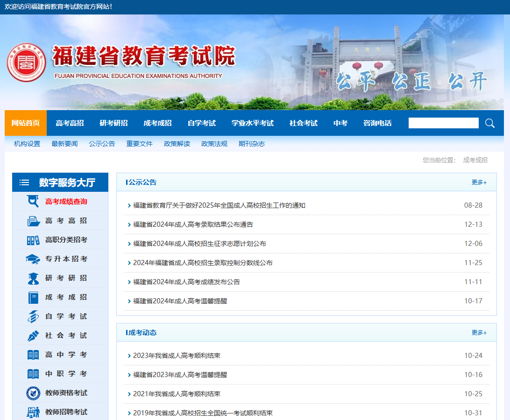510x420 pixels.
Task: Open the 高考高招 navigation tab
Action: [70, 123]
